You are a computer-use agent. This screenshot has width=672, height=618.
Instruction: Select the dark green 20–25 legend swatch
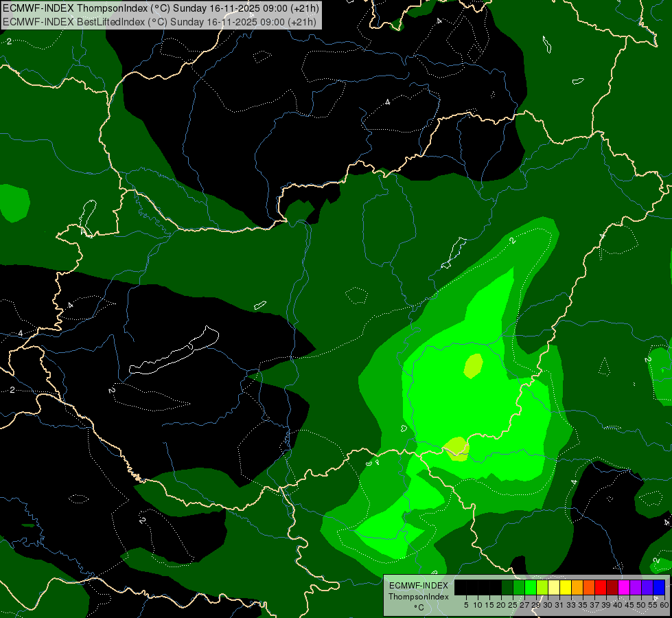point(507,587)
